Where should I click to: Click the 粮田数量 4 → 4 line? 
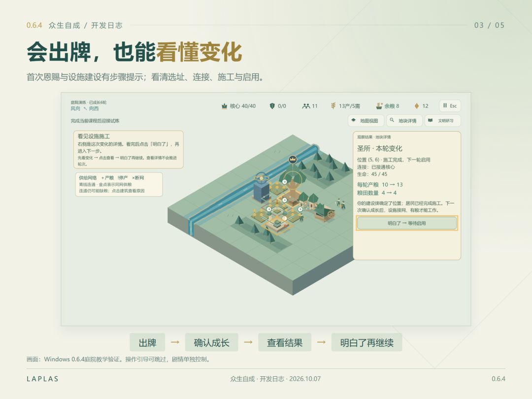(x=377, y=193)
